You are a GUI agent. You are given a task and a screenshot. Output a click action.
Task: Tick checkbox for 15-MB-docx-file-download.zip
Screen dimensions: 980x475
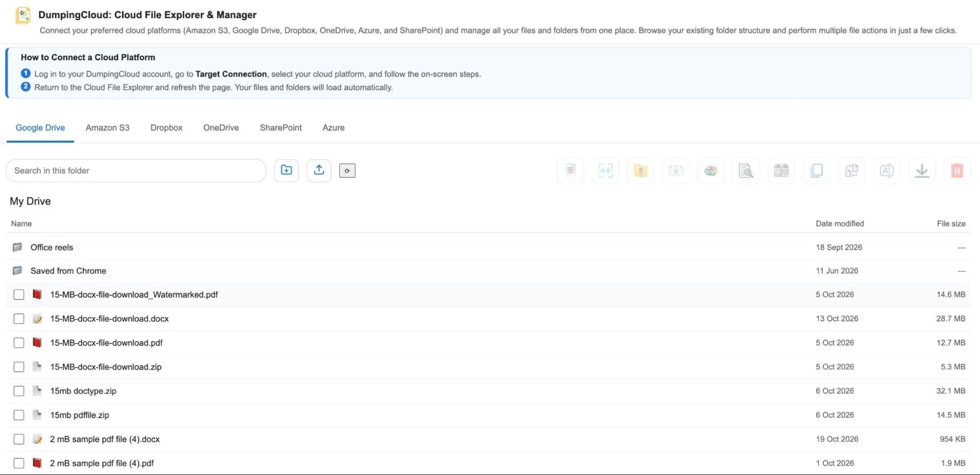pyautogui.click(x=19, y=367)
